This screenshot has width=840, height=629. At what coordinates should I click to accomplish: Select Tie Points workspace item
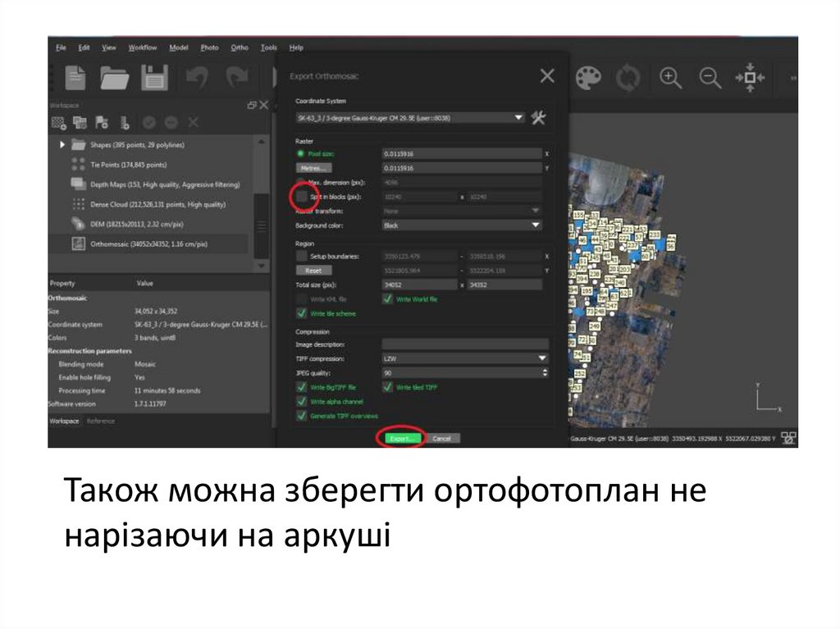coord(129,165)
